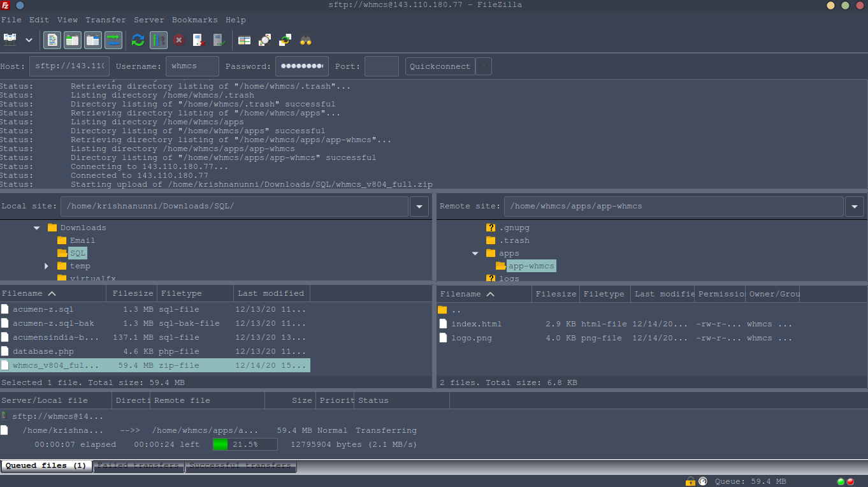Click the Port input field
The image size is (868, 487).
(x=381, y=66)
